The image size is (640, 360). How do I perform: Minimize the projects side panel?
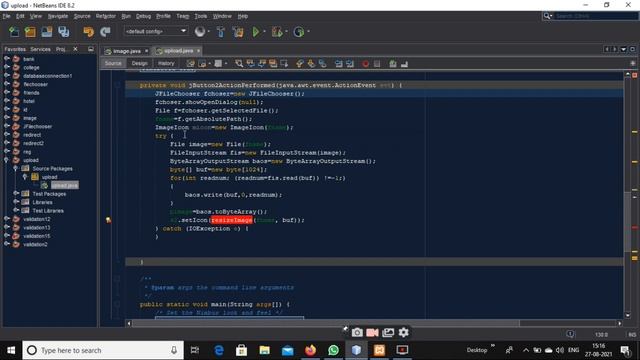pos(91,49)
